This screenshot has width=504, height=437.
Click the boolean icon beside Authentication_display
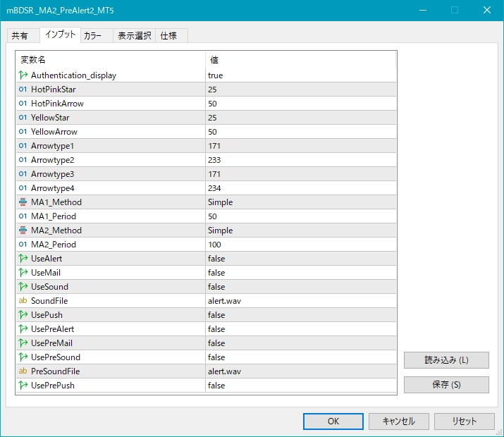click(23, 75)
